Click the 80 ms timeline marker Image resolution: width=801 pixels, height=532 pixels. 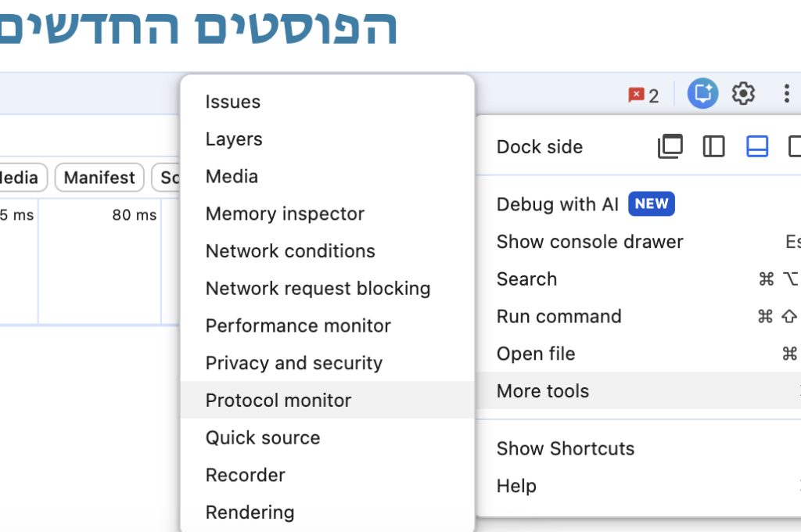pyautogui.click(x=135, y=215)
